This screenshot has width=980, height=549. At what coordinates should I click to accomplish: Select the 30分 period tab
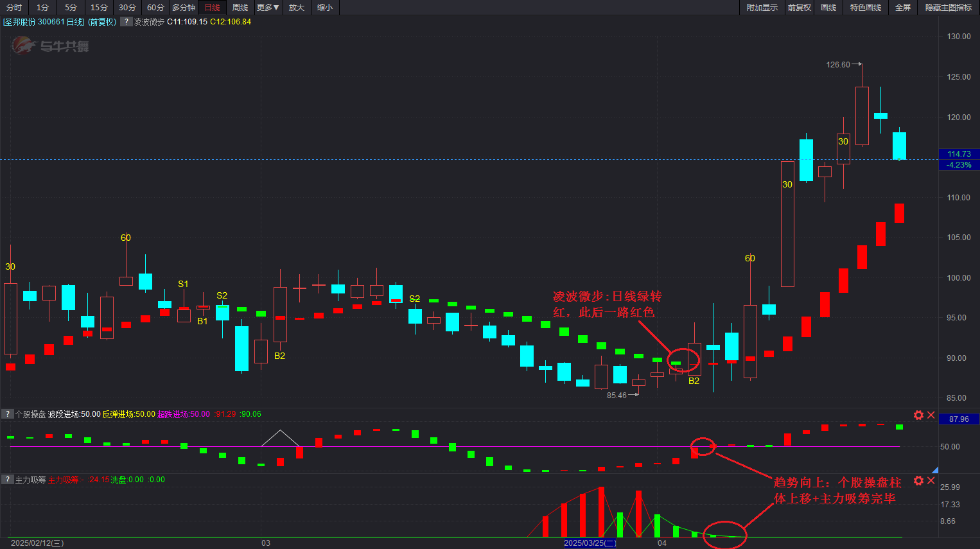point(127,8)
